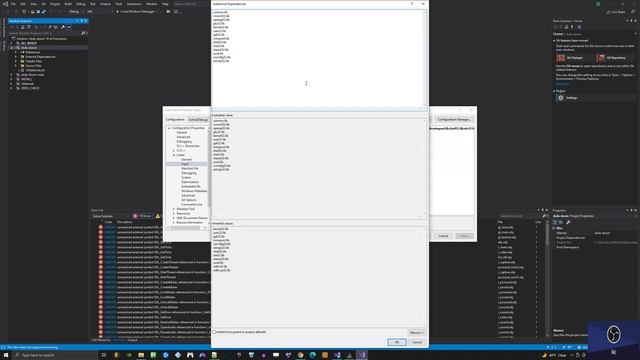Open the Configuration Manager button

[x=453, y=119]
